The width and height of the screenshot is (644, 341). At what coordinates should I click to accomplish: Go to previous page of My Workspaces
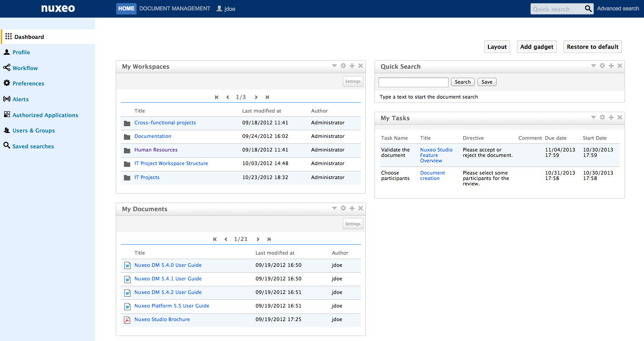tap(227, 97)
